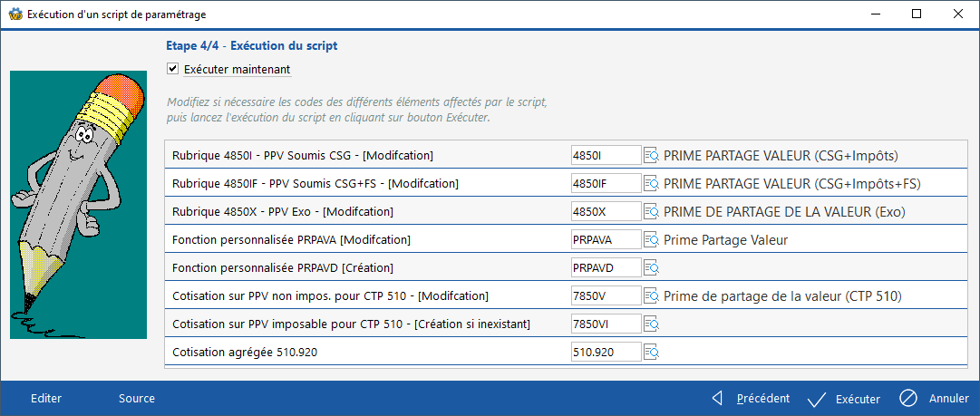Click lookup icon beside 7850VI field
This screenshot has height=416, width=980.
(x=651, y=324)
